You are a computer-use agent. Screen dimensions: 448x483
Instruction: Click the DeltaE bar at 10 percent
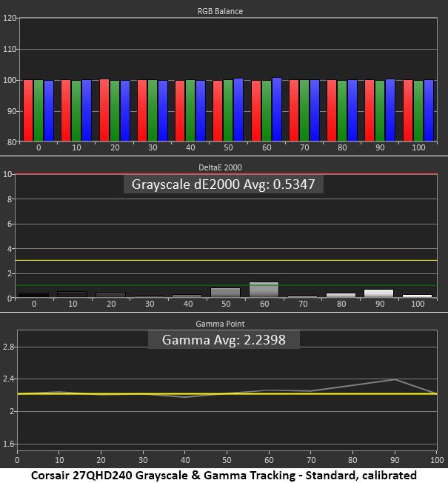[x=73, y=295]
